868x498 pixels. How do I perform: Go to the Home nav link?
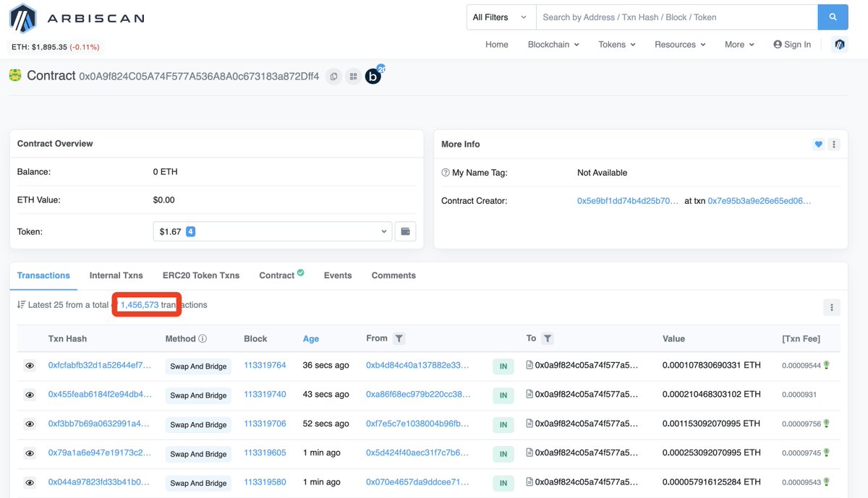[x=496, y=44]
